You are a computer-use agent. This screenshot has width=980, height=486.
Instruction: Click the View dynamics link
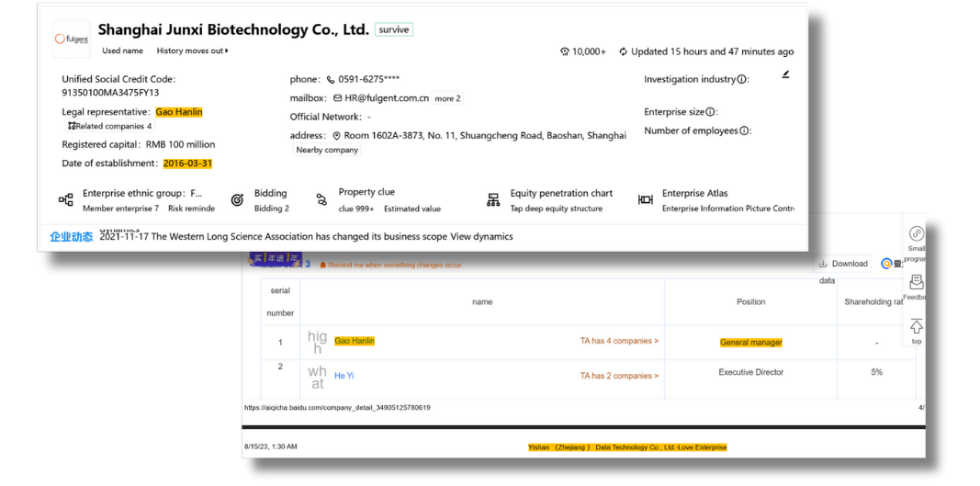point(482,236)
